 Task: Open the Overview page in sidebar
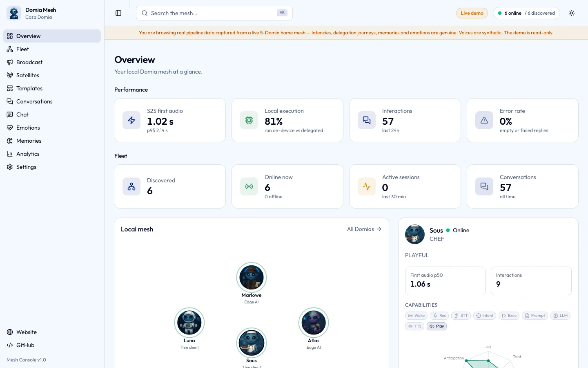click(52, 36)
